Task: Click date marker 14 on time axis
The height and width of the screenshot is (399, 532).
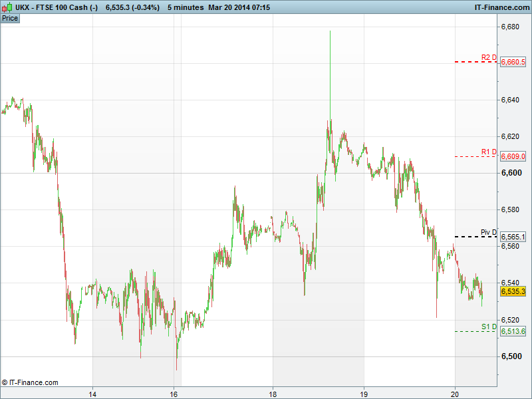Action: (x=93, y=392)
